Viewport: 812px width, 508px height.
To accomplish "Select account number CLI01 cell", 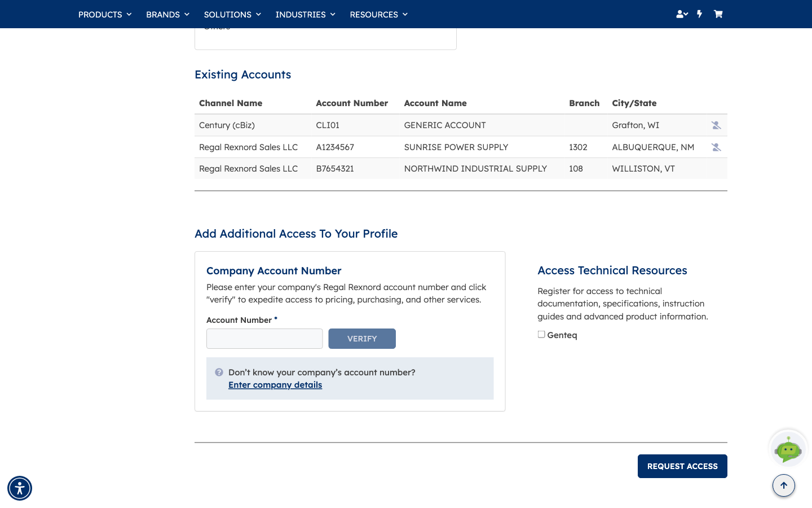I will (x=328, y=125).
